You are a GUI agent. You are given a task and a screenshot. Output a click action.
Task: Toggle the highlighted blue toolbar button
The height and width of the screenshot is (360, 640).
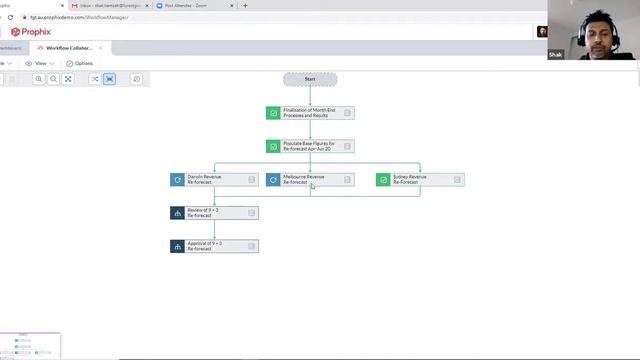(x=109, y=79)
